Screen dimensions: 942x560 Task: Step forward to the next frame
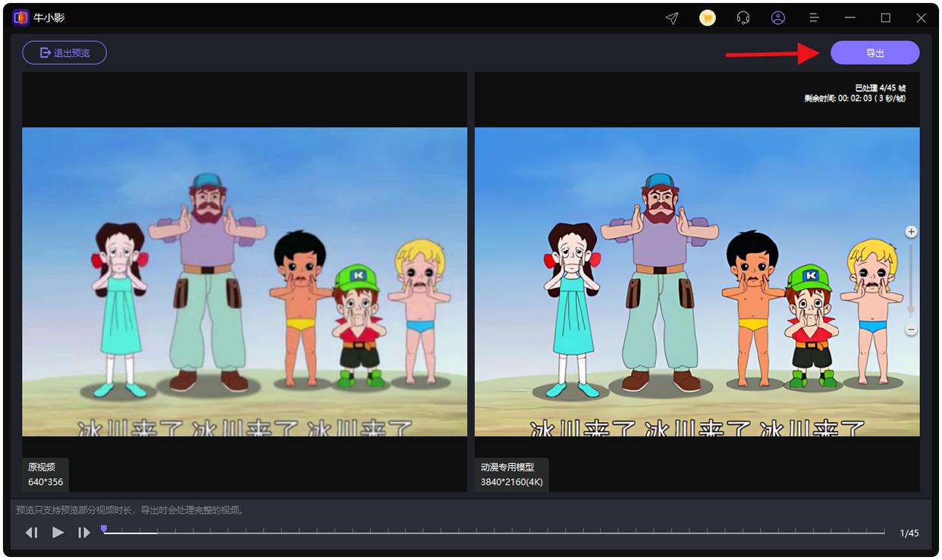(x=83, y=533)
